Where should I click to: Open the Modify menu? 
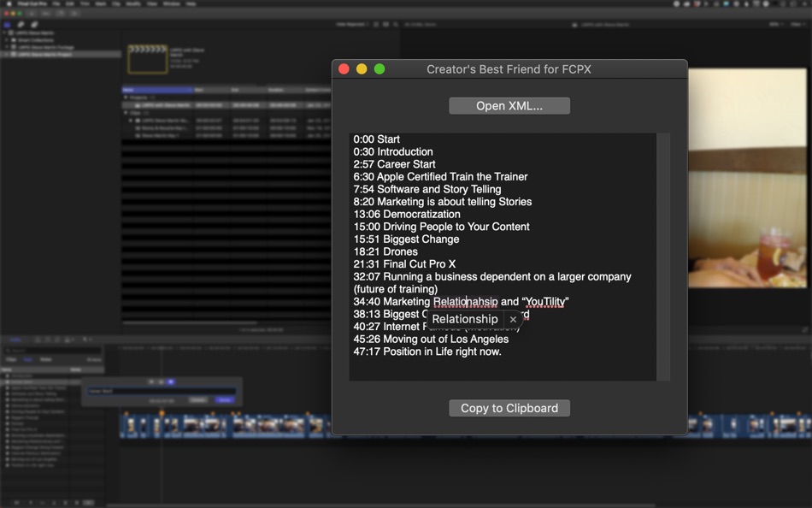click(x=133, y=3)
